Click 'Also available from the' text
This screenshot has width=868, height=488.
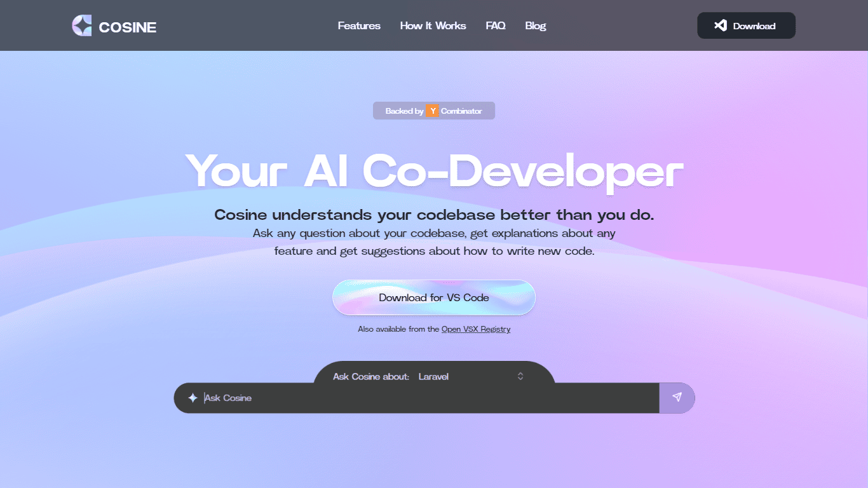pyautogui.click(x=398, y=329)
